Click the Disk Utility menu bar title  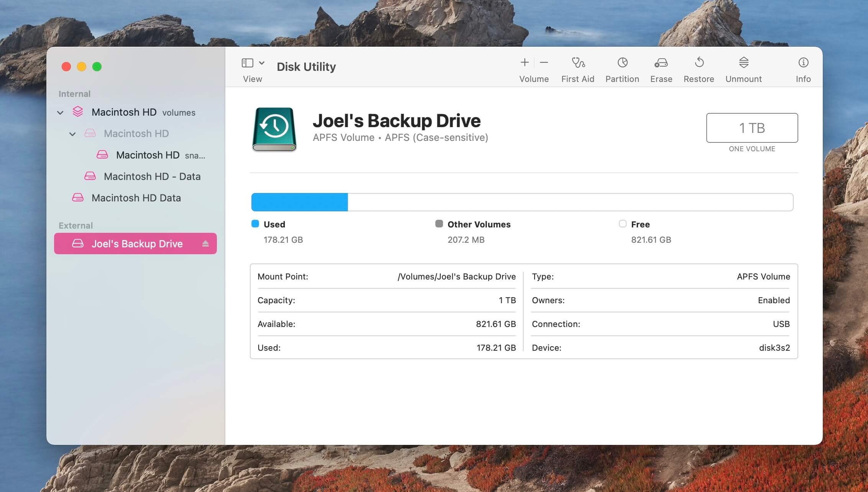306,66
